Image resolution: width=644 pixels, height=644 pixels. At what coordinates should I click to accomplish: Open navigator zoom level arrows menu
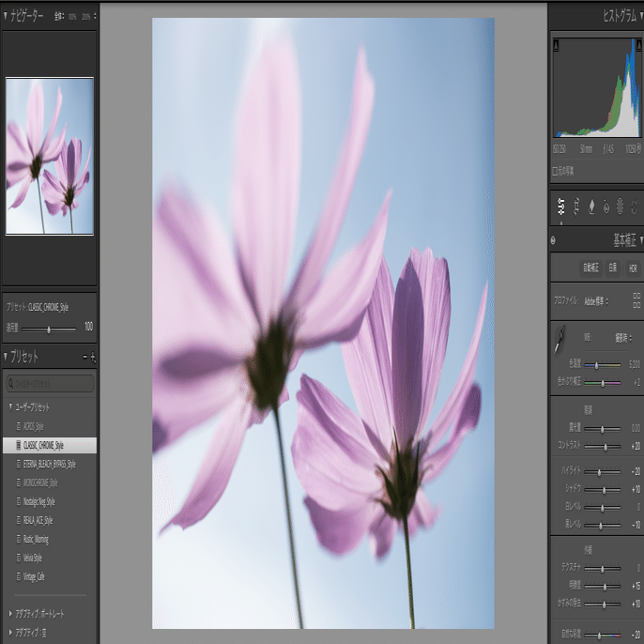[95, 17]
